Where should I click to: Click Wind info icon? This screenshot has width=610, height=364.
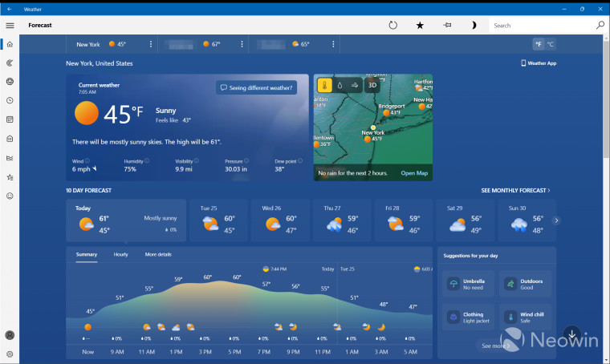click(87, 160)
